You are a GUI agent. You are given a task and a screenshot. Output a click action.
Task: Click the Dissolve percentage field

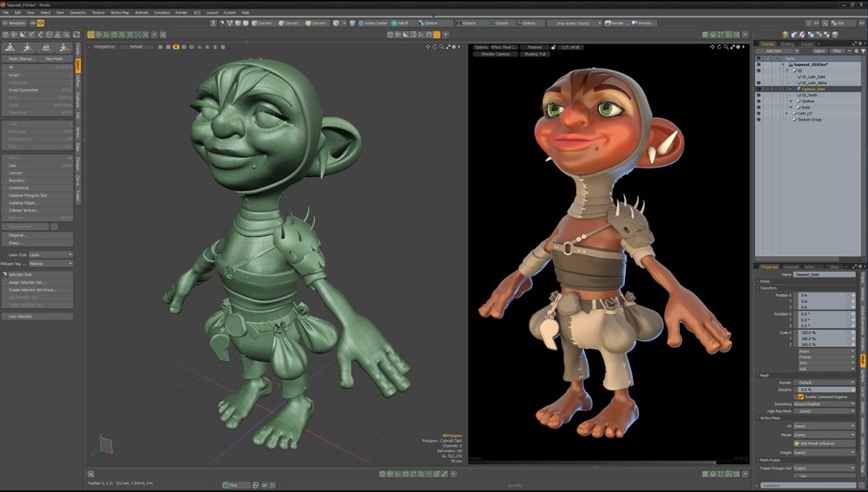tap(825, 390)
